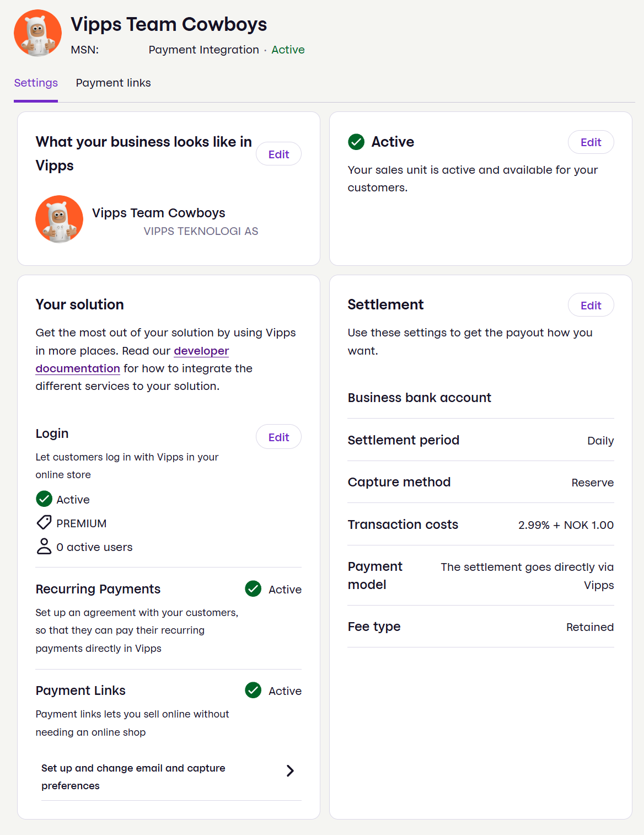This screenshot has height=835, width=644.
Task: Switch to the Payment links tab
Action: point(113,83)
